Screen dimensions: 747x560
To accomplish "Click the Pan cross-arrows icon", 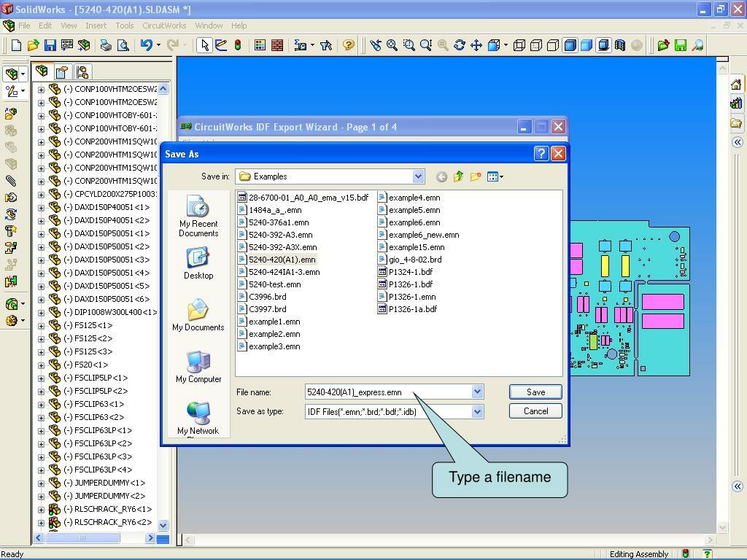I will click(x=476, y=45).
